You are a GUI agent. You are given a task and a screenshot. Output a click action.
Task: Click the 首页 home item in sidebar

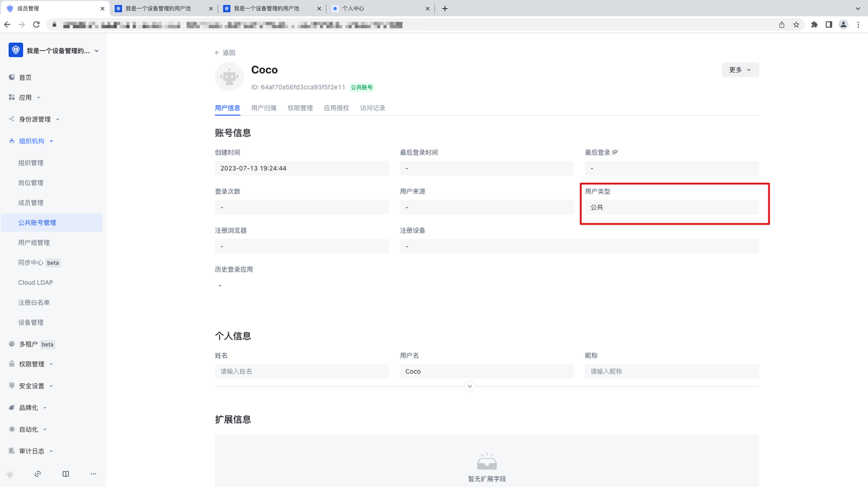click(25, 77)
